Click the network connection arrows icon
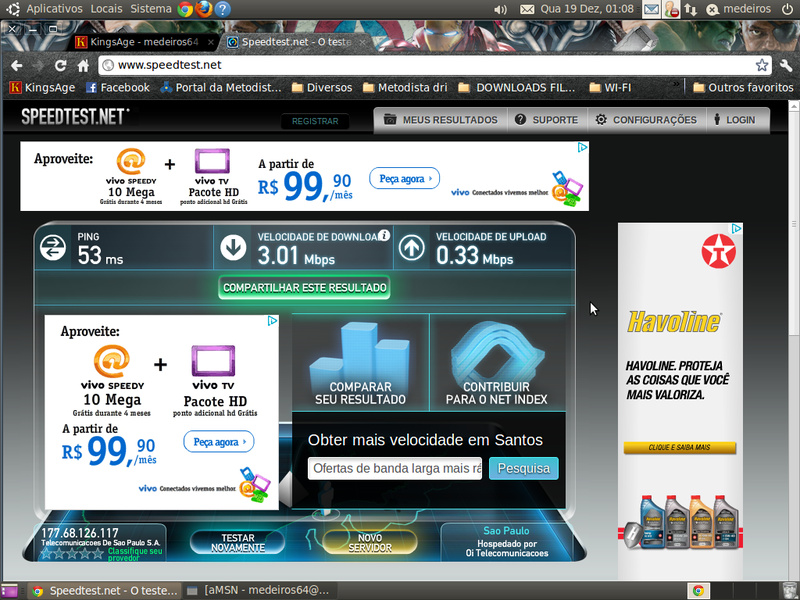The width and height of the screenshot is (800, 600). (691, 9)
